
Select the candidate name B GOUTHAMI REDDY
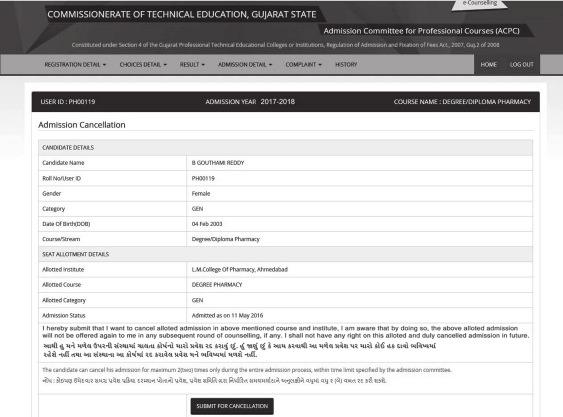pyautogui.click(x=218, y=163)
